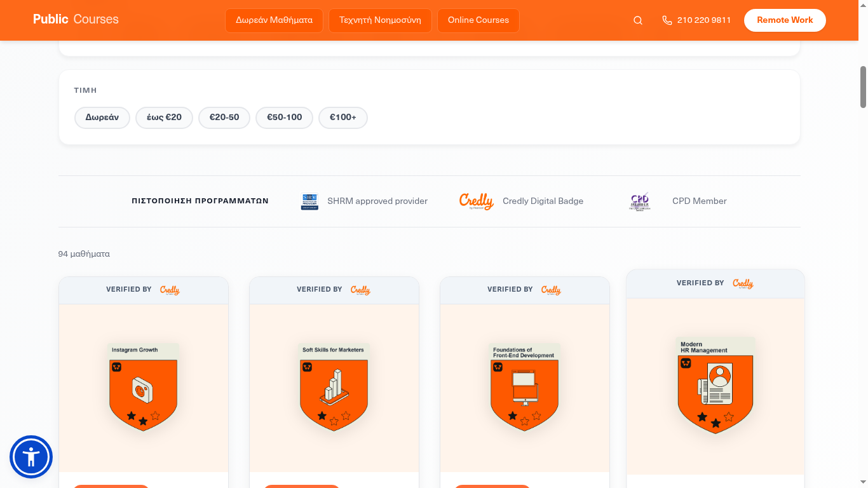Open the search magnifier icon

pos(638,20)
